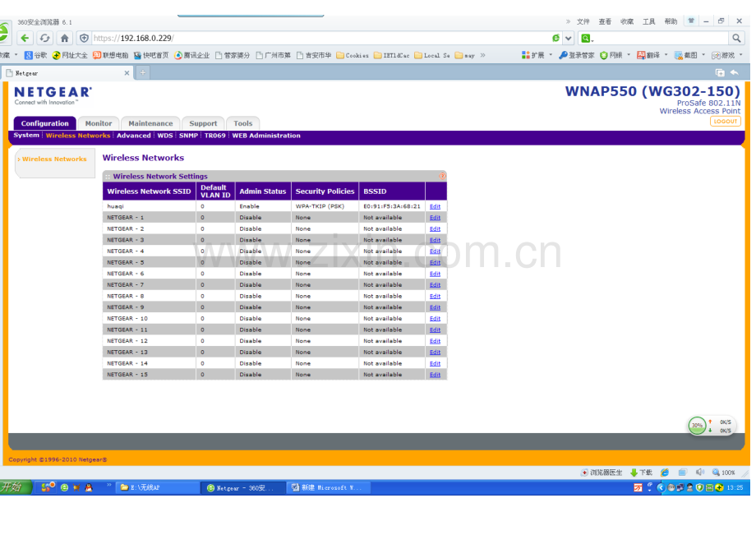Click the search magnifier icon
This screenshot has width=756, height=535.
tap(736, 38)
